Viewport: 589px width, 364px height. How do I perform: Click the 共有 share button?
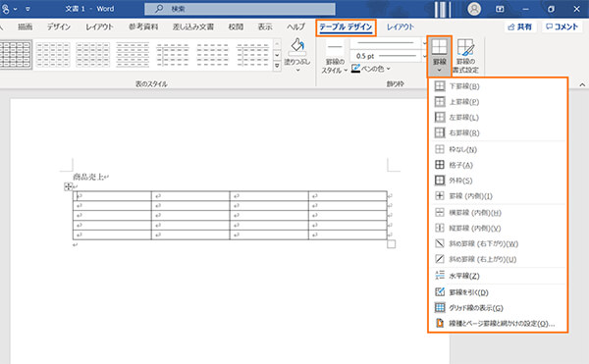click(x=520, y=26)
